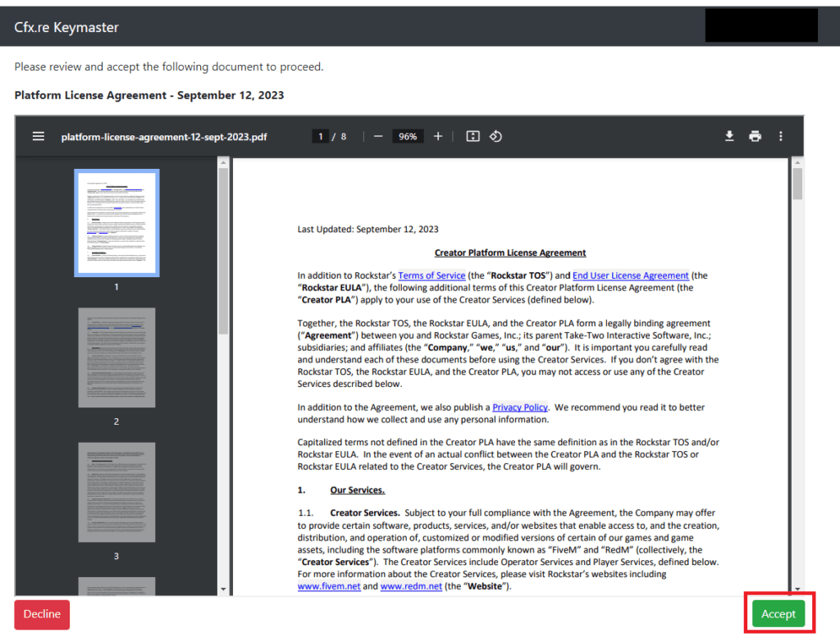Zoom out with the minus icon

pyautogui.click(x=378, y=137)
